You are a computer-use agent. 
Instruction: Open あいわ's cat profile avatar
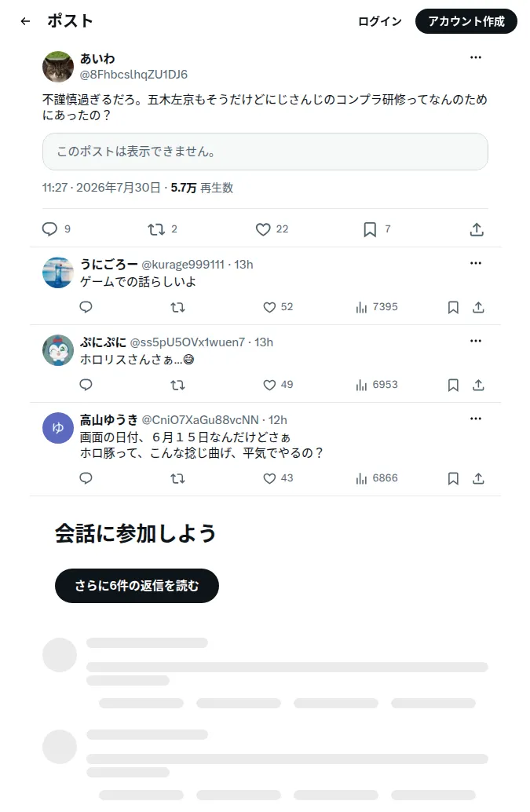click(x=58, y=66)
